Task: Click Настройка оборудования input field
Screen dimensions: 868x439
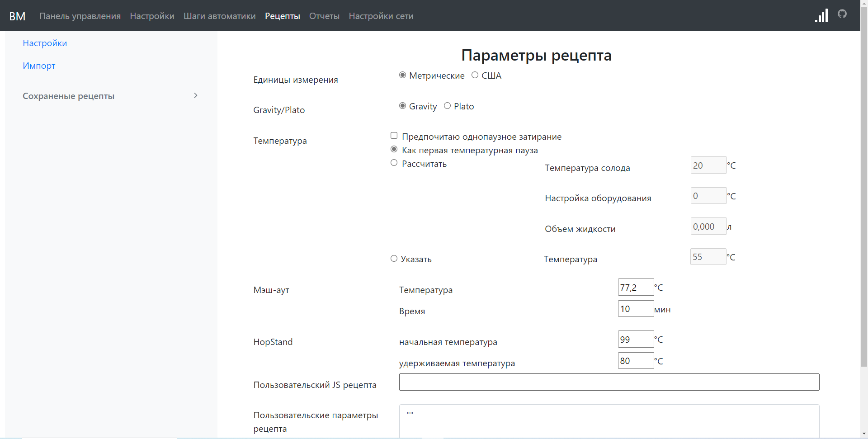Action: 708,196
